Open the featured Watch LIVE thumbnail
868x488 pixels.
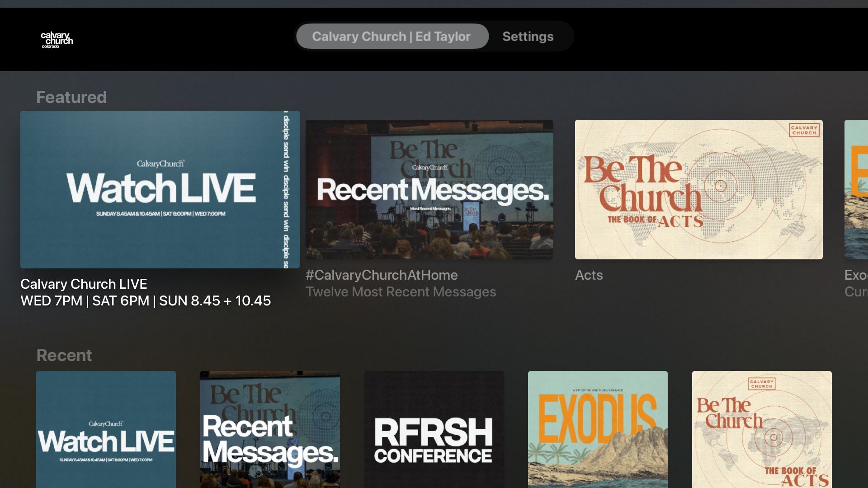tap(160, 189)
